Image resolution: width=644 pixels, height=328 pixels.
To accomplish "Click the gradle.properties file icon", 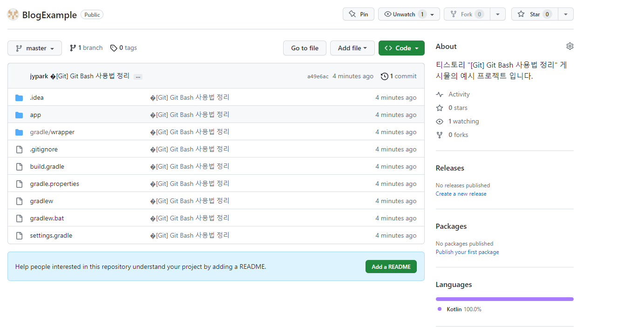I will click(19, 184).
